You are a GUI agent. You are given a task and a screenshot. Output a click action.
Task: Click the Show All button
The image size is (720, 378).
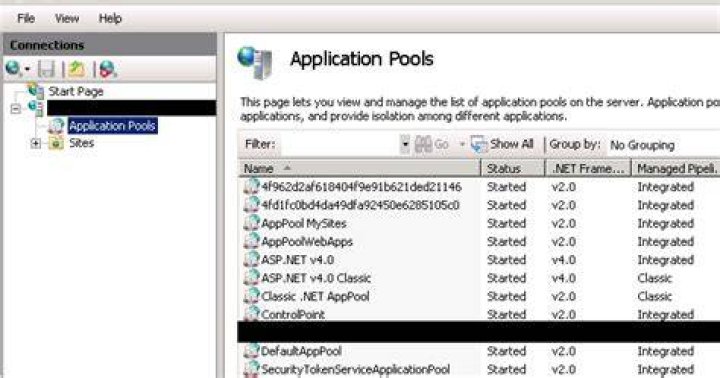coord(502,144)
